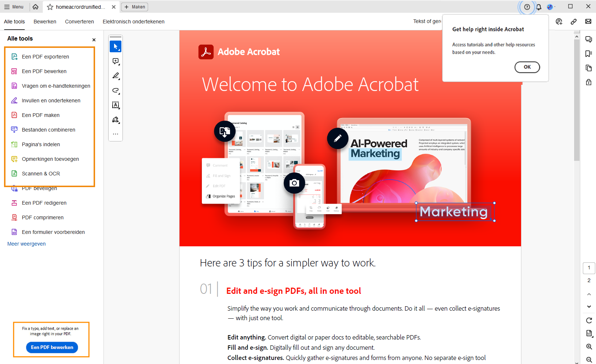
Task: Switch to the Bewerken tab
Action: point(45,22)
